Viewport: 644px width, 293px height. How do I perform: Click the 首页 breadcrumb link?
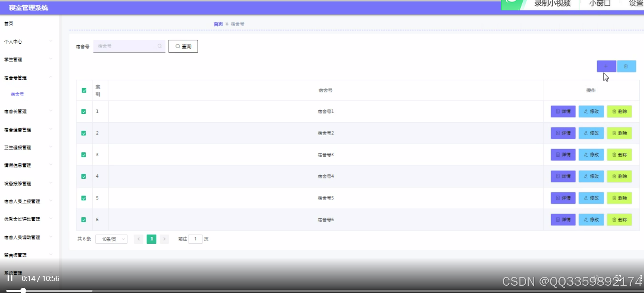click(218, 24)
